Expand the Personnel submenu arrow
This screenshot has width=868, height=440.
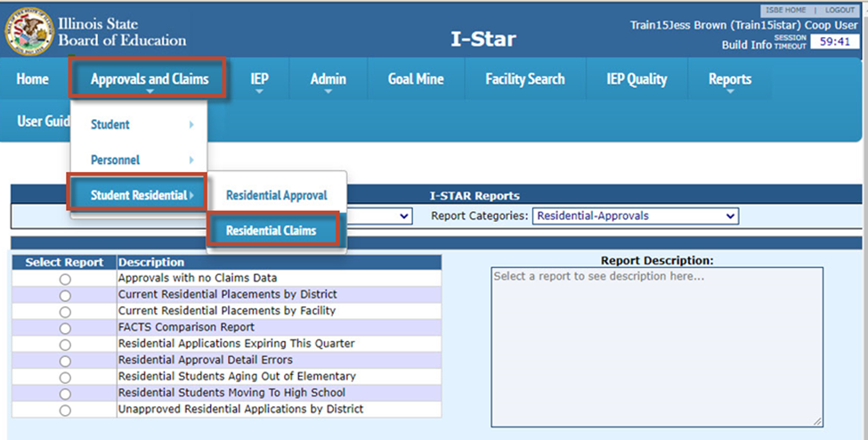click(191, 160)
